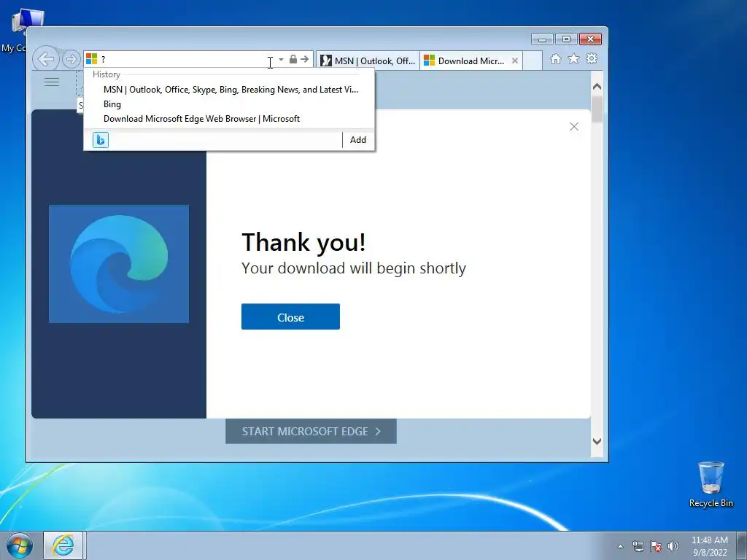This screenshot has height=560, width=747.
Task: Click the Bing search provider icon
Action: [x=101, y=140]
